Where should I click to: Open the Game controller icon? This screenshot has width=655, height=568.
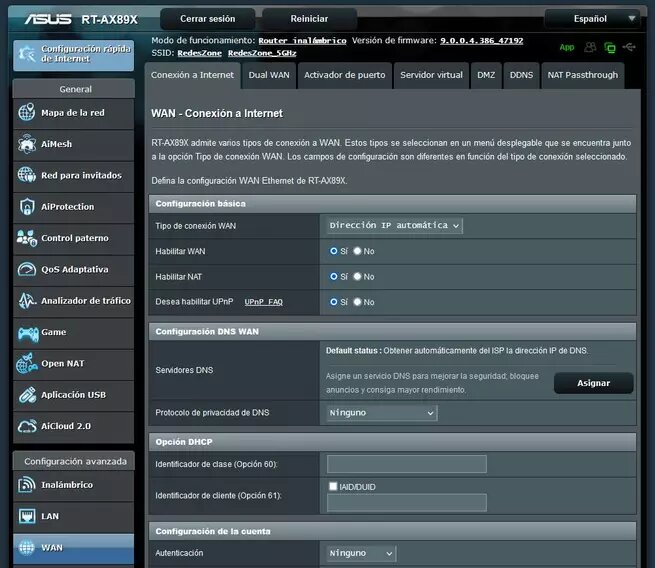26,332
